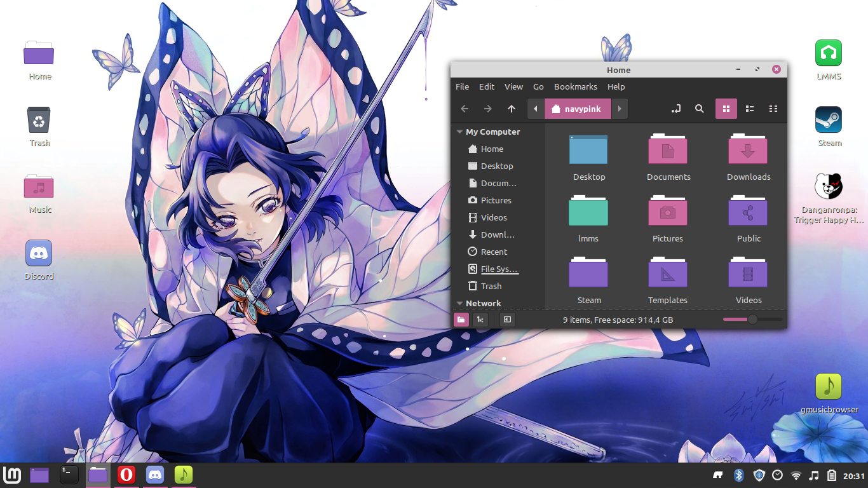Select the Steam folder icon
This screenshot has width=868, height=488.
(588, 273)
